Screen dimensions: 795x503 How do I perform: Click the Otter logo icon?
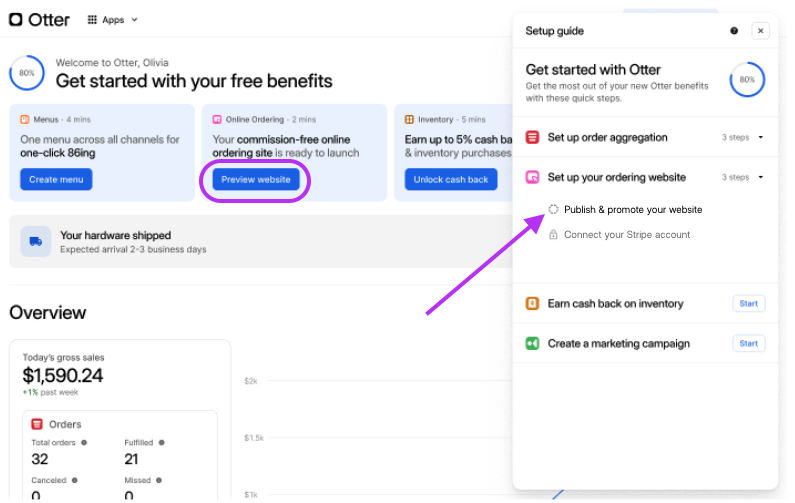pos(16,19)
